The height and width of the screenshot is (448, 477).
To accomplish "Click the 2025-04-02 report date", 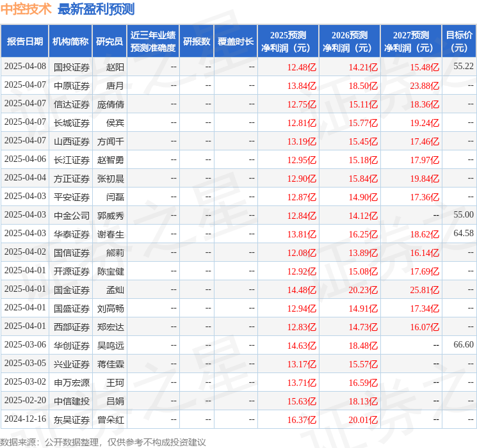I will click(25, 252).
